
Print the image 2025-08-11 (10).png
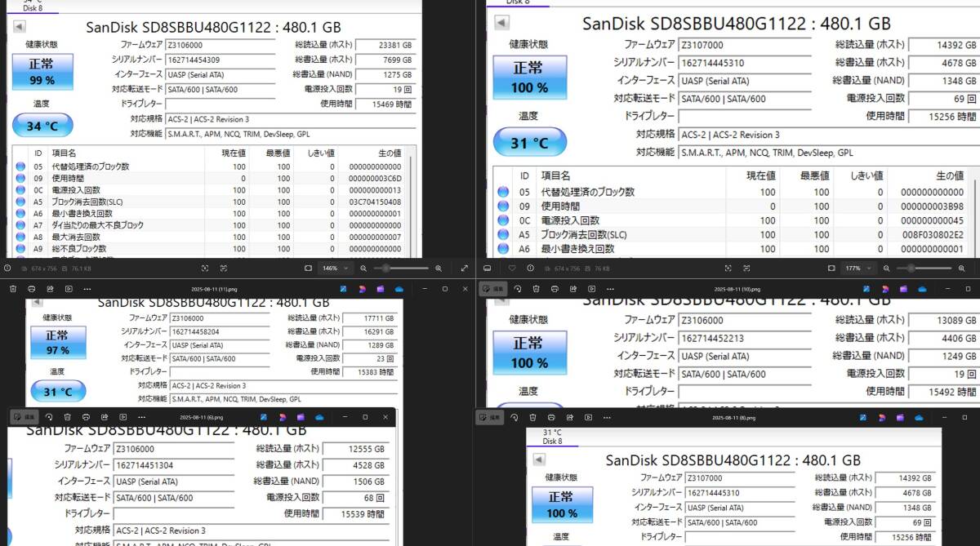(x=555, y=289)
